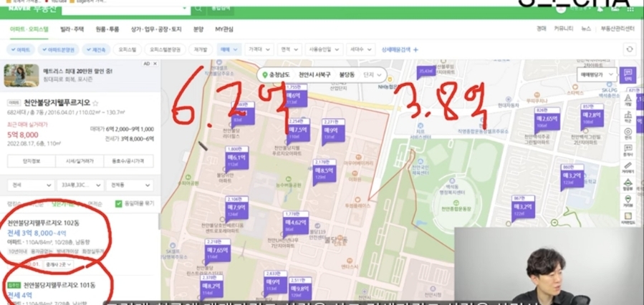This screenshot has height=305, width=644.
Task: Open the 매매평당가 map dropdown
Action: pos(596,74)
